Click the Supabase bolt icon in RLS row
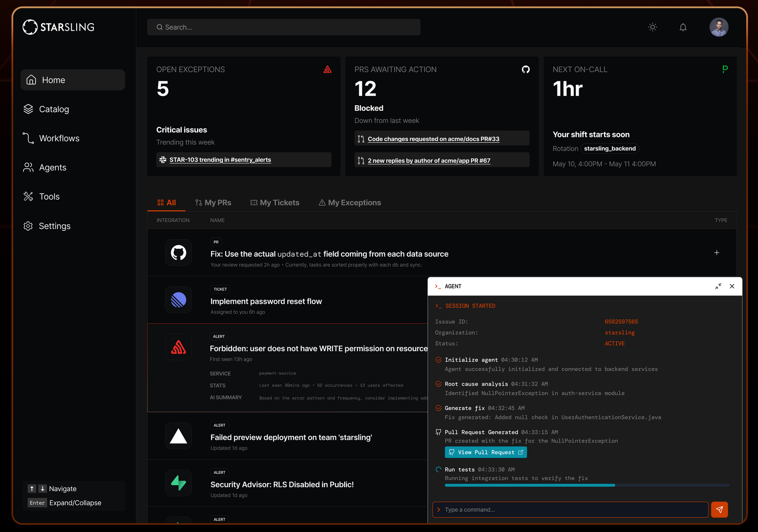The image size is (758, 532). click(x=179, y=483)
